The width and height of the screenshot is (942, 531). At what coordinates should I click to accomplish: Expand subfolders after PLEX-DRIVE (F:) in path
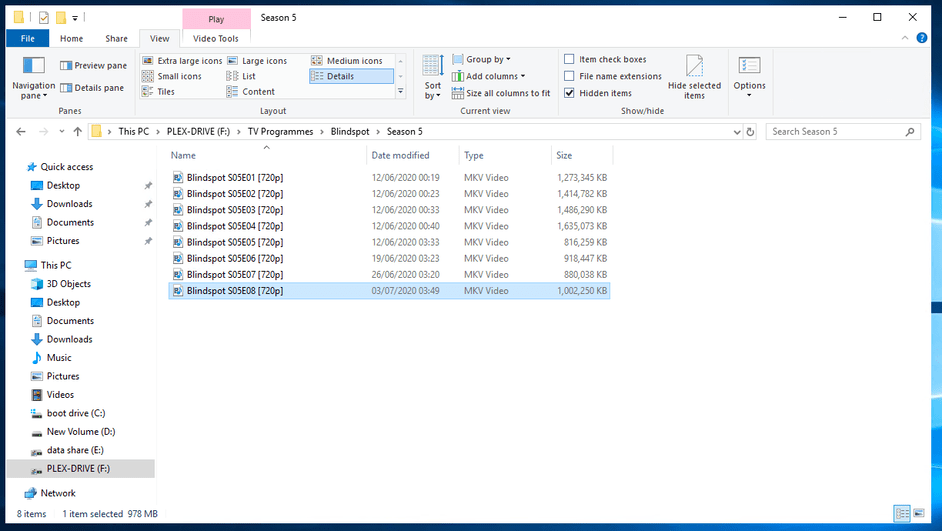(239, 132)
